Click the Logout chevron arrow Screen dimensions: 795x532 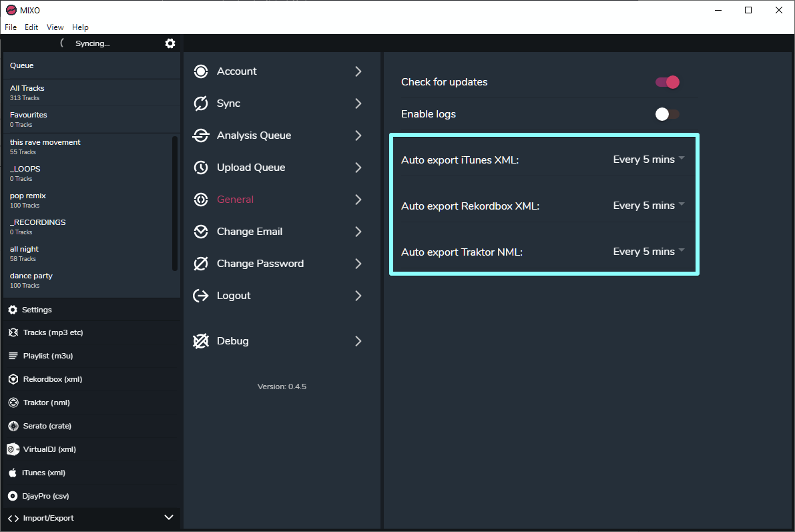coord(358,296)
